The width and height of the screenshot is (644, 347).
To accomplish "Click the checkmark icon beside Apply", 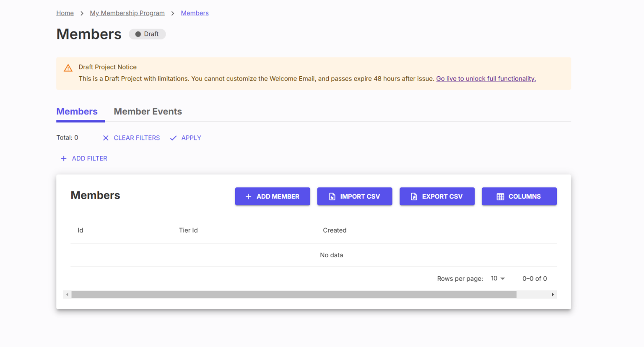I will pyautogui.click(x=173, y=138).
